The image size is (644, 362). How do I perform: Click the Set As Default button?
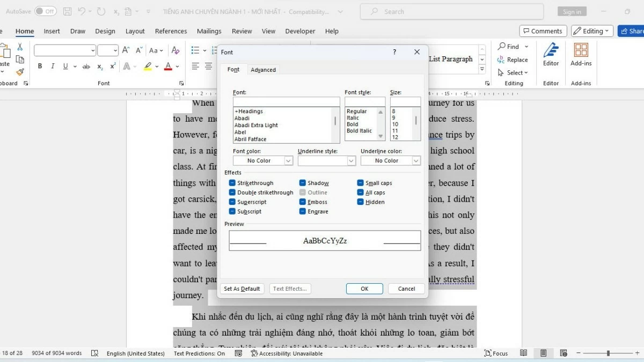pos(242,289)
